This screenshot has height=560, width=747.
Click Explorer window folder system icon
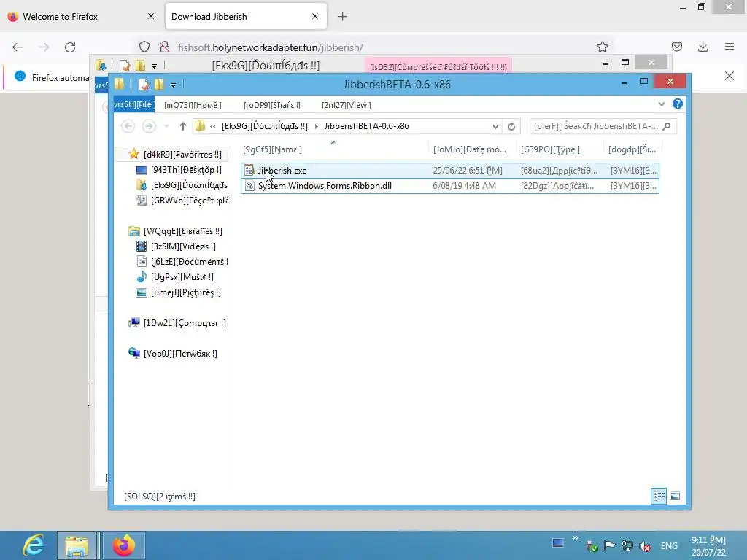(x=119, y=85)
